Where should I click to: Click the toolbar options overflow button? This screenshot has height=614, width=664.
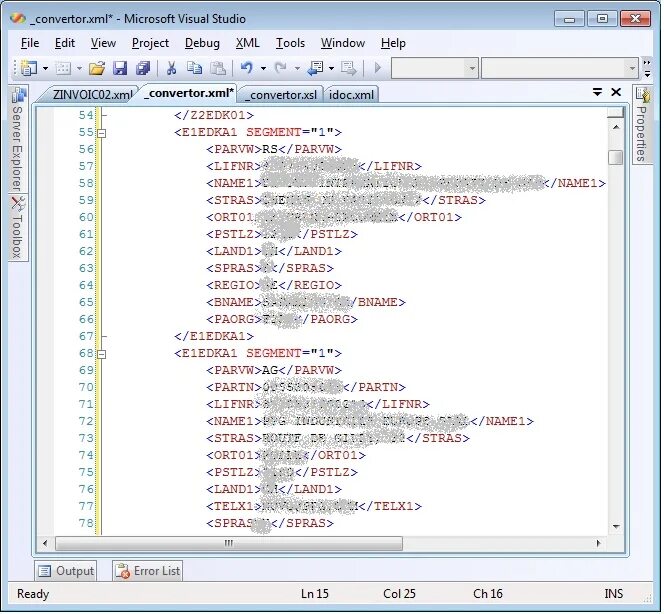(647, 68)
